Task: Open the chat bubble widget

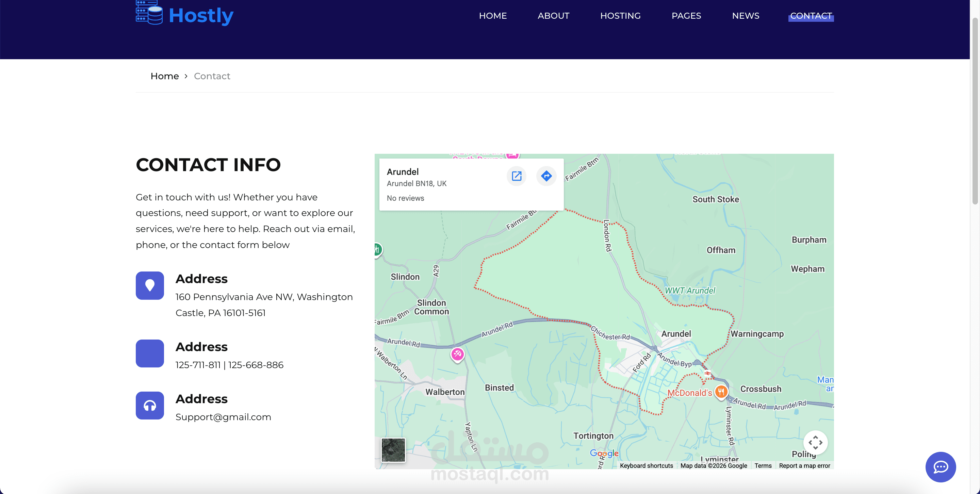Action: click(940, 467)
